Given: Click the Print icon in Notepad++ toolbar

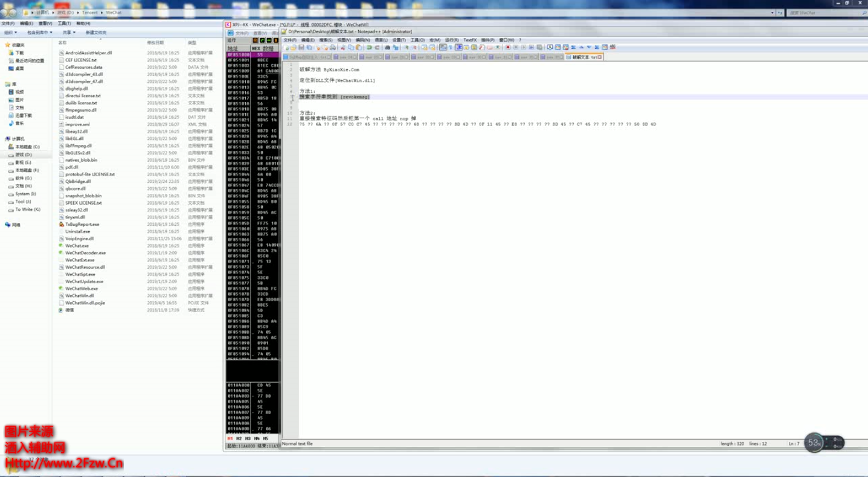Looking at the screenshot, I should tap(333, 47).
